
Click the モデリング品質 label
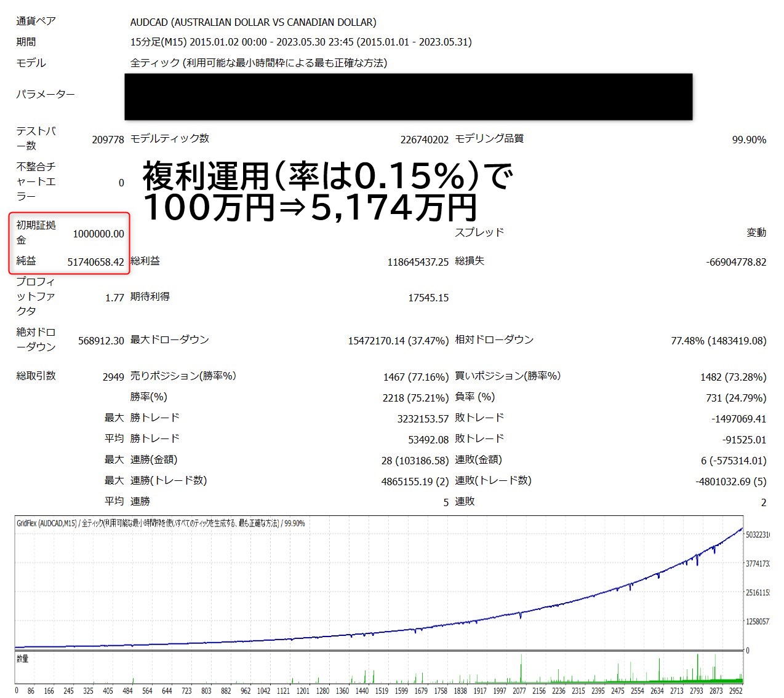489,138
